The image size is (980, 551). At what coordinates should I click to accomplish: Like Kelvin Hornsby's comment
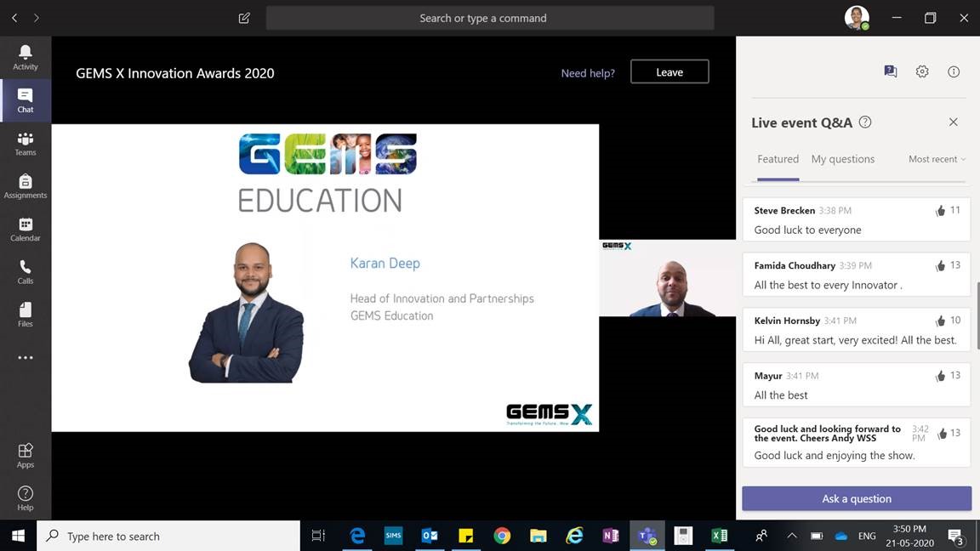(940, 321)
